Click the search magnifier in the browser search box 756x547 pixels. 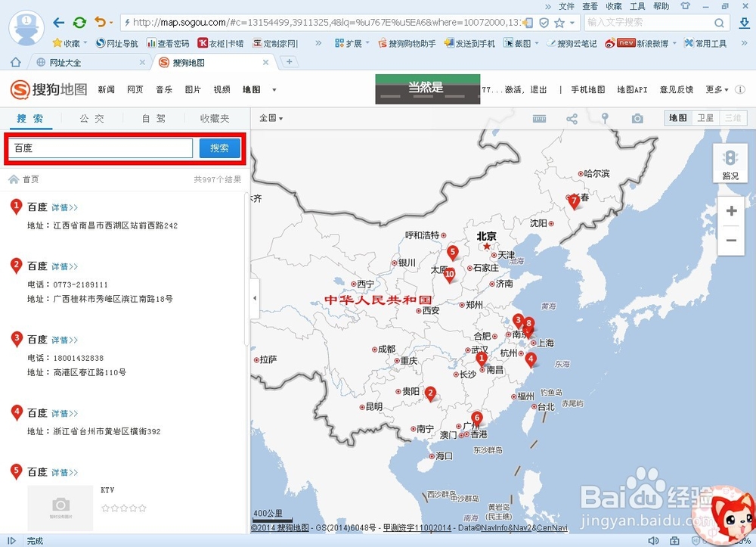coord(719,23)
